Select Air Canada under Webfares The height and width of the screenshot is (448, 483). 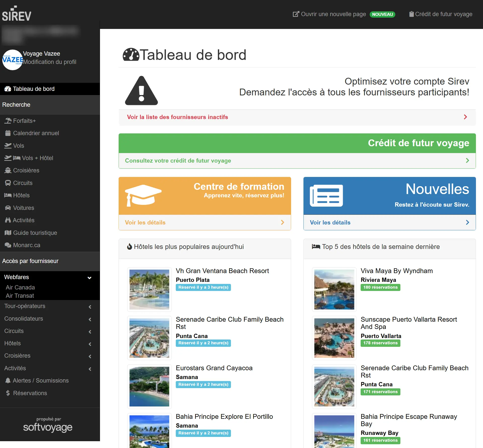click(x=20, y=287)
